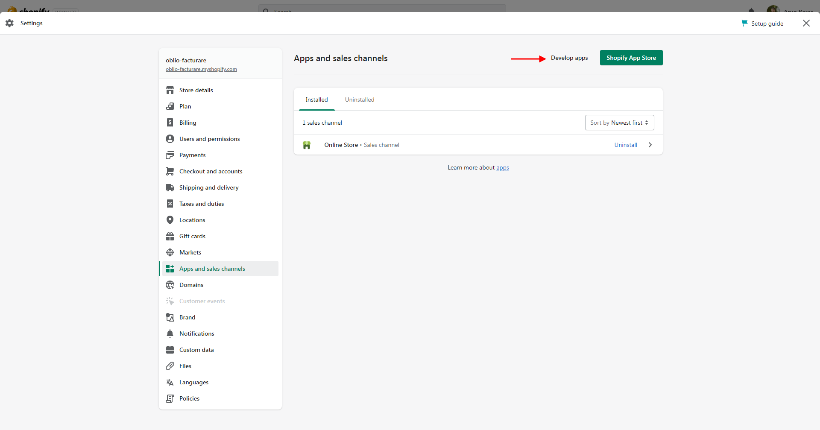
Task: Select the Online Store sales channel text
Action: point(361,145)
